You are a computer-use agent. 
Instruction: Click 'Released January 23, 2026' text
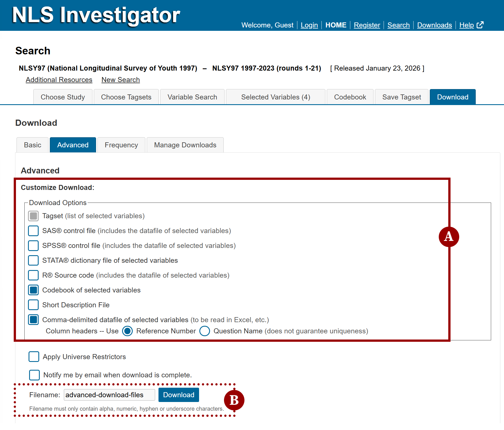pyautogui.click(x=377, y=68)
